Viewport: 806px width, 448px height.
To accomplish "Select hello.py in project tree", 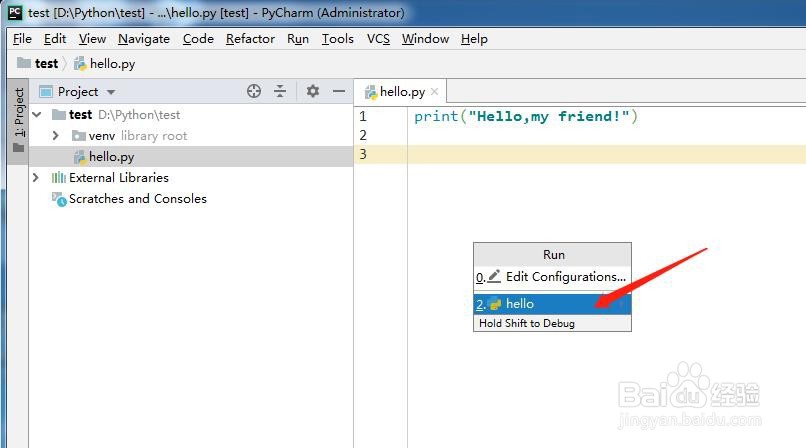I will 191,157.
